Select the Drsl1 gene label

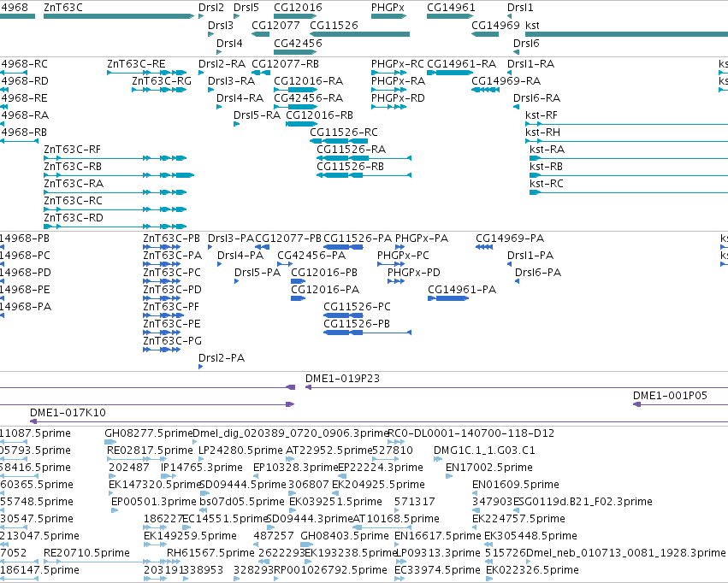520,8
